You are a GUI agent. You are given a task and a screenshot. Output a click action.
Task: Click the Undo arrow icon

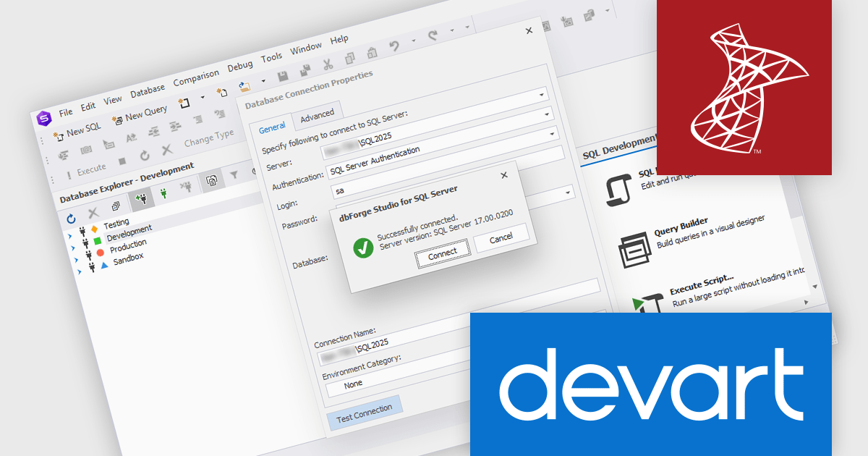point(395,46)
